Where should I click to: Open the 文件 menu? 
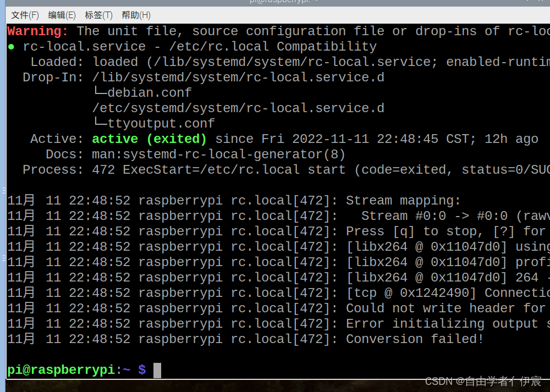point(24,15)
